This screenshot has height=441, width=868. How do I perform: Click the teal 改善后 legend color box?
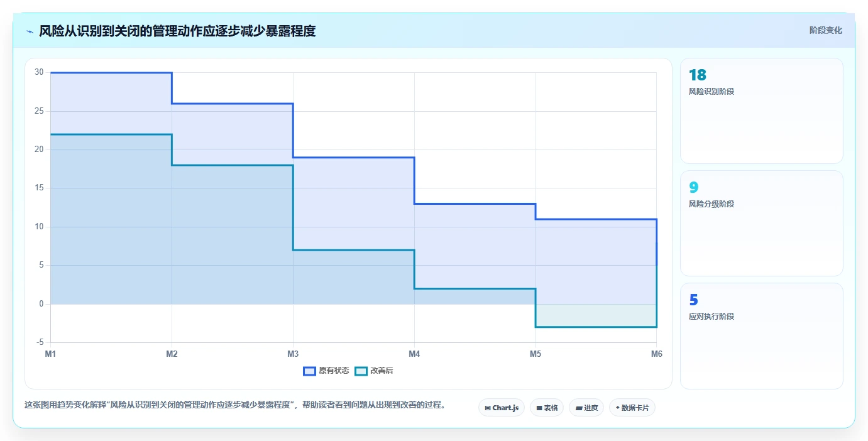click(361, 371)
